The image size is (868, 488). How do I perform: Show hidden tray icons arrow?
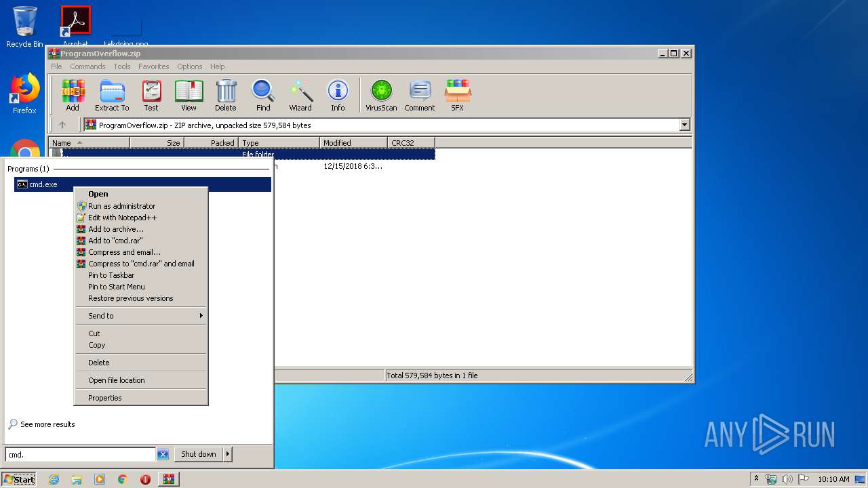[756, 479]
